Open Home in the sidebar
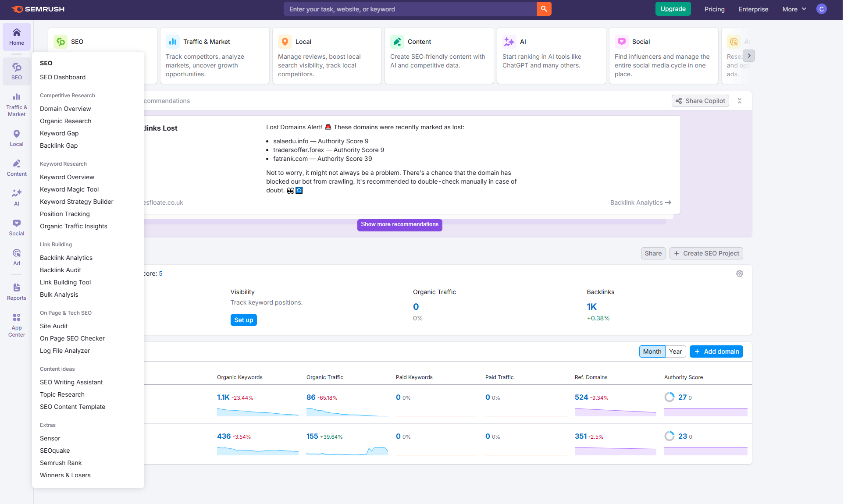Viewport: 844px width, 504px height. coord(17,37)
